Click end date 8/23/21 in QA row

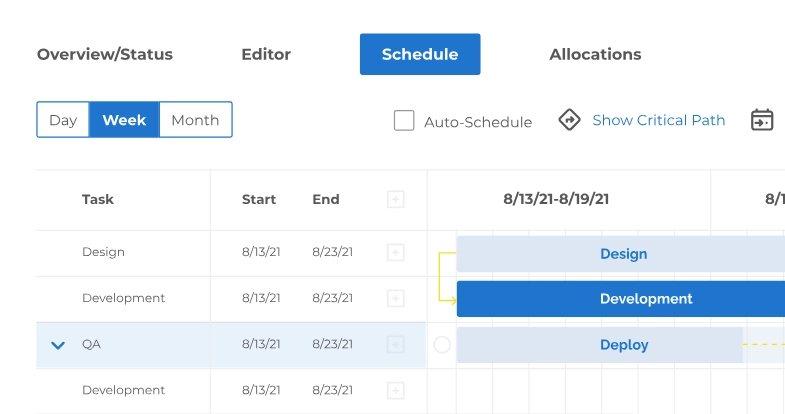tap(332, 344)
